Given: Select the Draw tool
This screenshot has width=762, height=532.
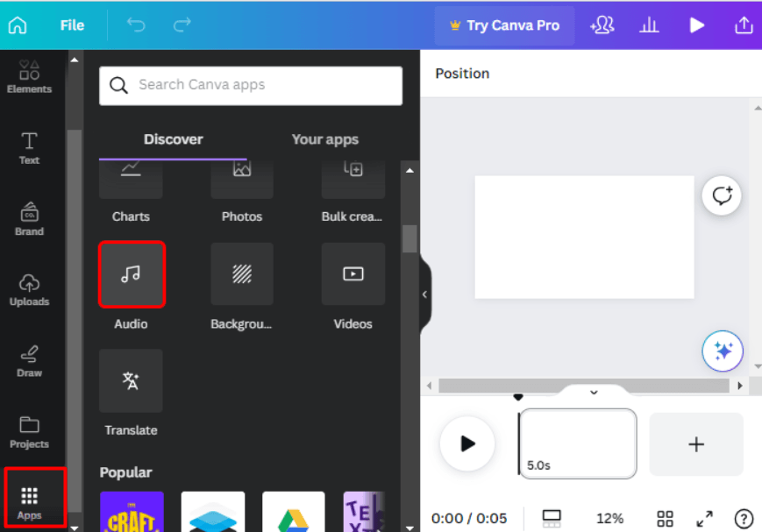Looking at the screenshot, I should pyautogui.click(x=30, y=360).
